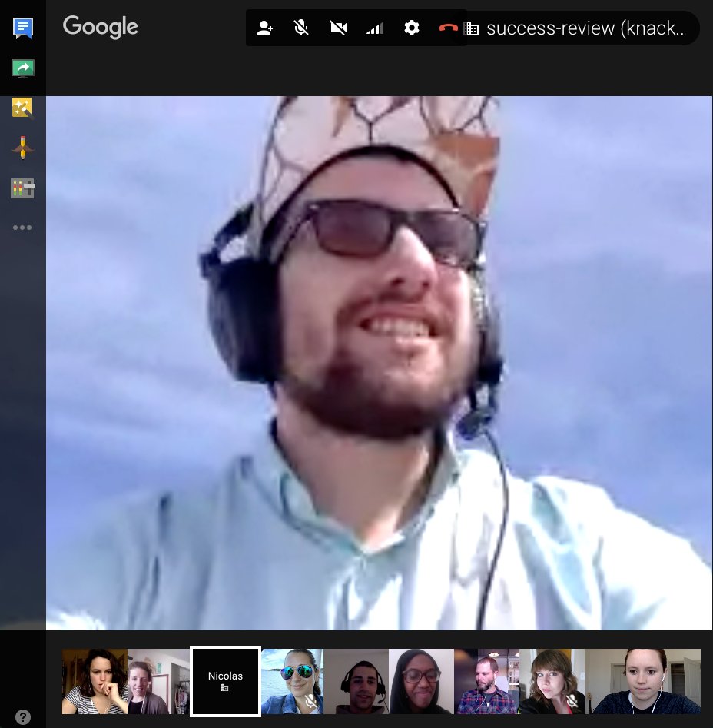The image size is (713, 728).
Task: Invite people using the add person icon
Action: (264, 28)
